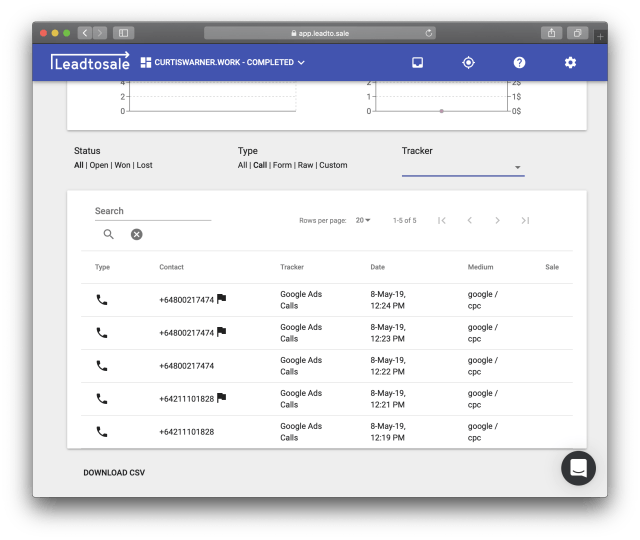Viewport: 640px width, 540px height.
Task: Go to next page of results
Action: pos(497,220)
